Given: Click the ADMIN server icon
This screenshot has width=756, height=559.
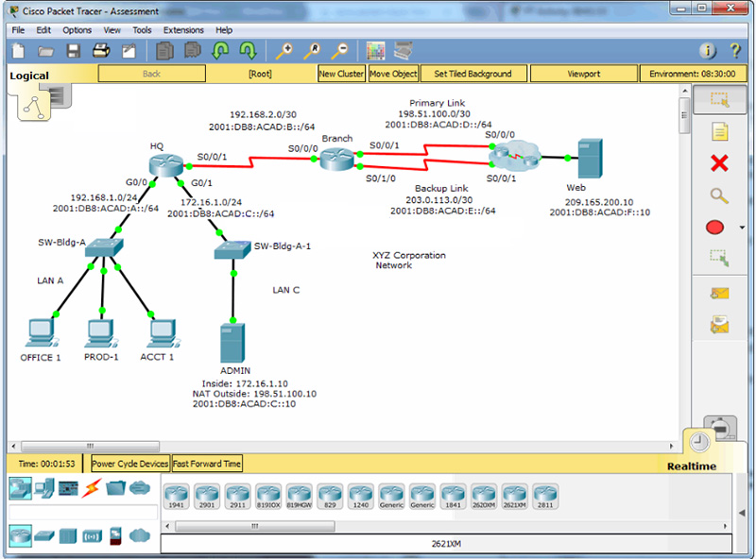Looking at the screenshot, I should (x=232, y=343).
